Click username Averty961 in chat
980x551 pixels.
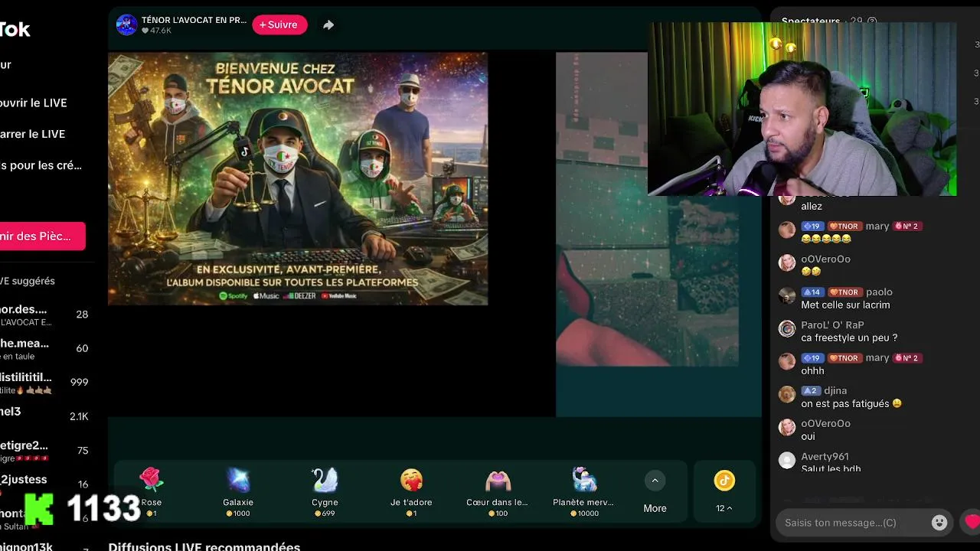pos(825,456)
